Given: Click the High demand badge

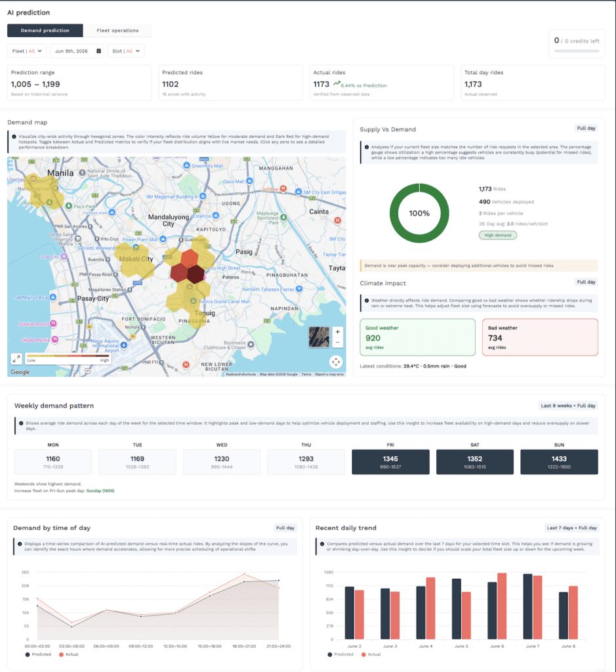Looking at the screenshot, I should click(x=498, y=236).
